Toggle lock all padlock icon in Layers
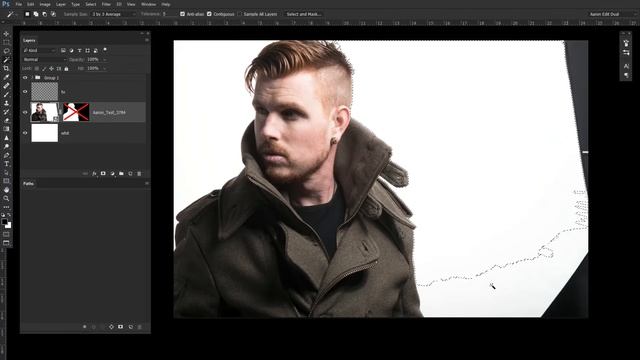640x360 pixels. pos(67,69)
